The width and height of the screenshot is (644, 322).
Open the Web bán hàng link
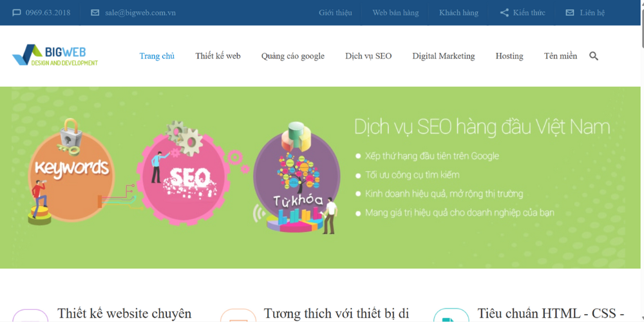click(395, 13)
